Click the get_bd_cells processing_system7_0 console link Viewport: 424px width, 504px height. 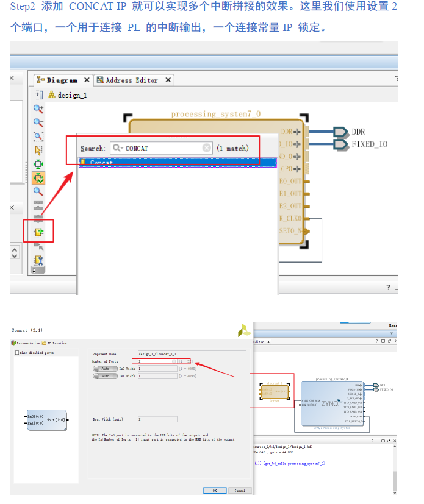[293, 464]
